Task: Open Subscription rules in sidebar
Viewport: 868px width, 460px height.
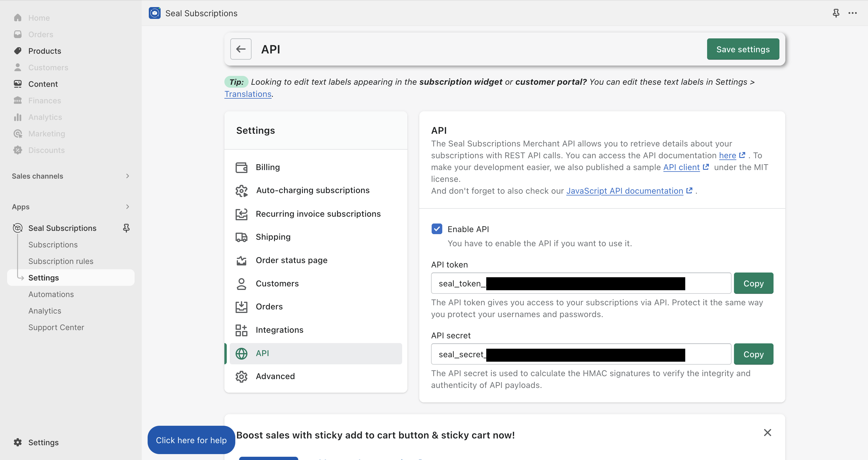Action: pyautogui.click(x=61, y=261)
